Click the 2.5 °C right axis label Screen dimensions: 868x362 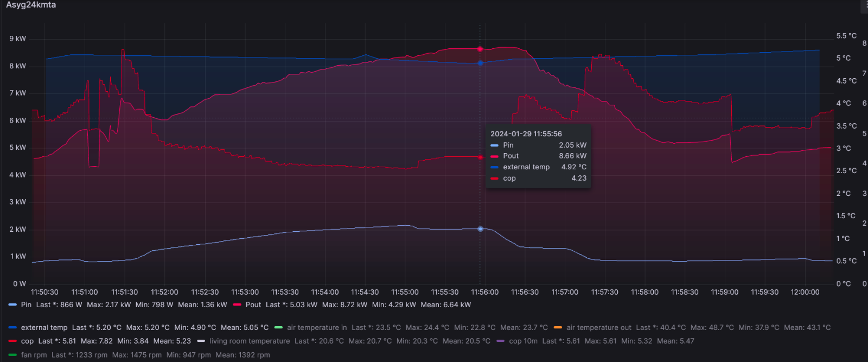(x=846, y=171)
